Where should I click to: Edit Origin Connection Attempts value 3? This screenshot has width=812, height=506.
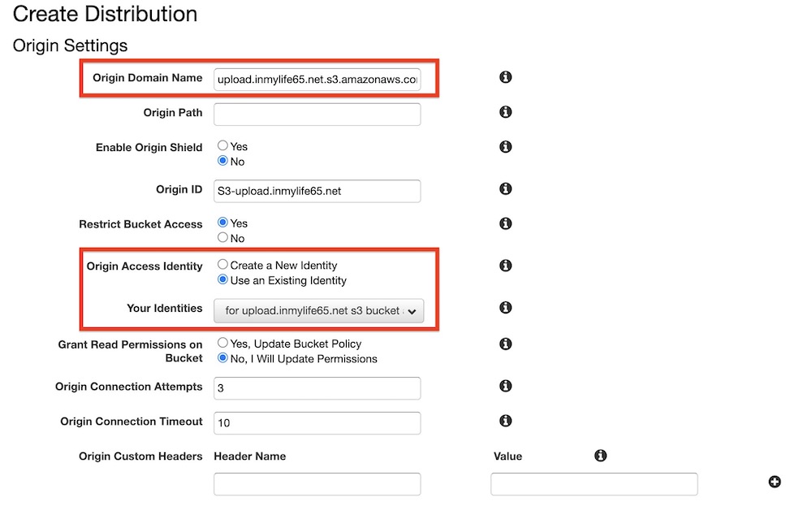(x=317, y=388)
